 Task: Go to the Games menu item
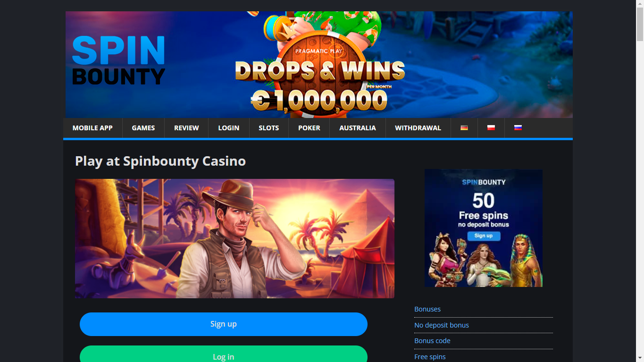click(x=143, y=128)
